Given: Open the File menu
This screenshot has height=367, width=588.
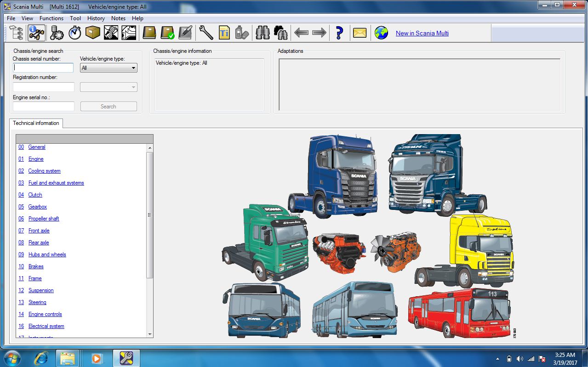Looking at the screenshot, I should [11, 18].
